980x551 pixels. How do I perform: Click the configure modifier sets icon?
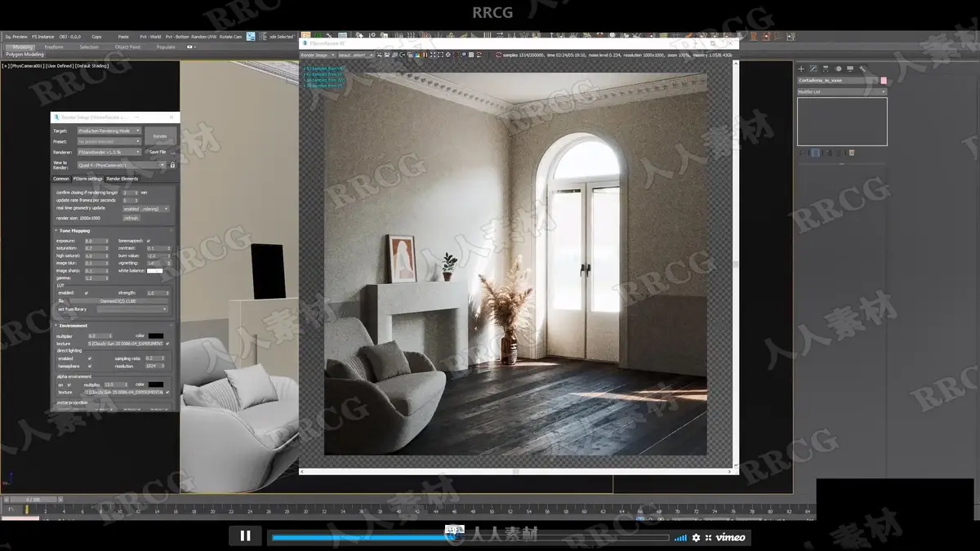pyautogui.click(x=852, y=153)
